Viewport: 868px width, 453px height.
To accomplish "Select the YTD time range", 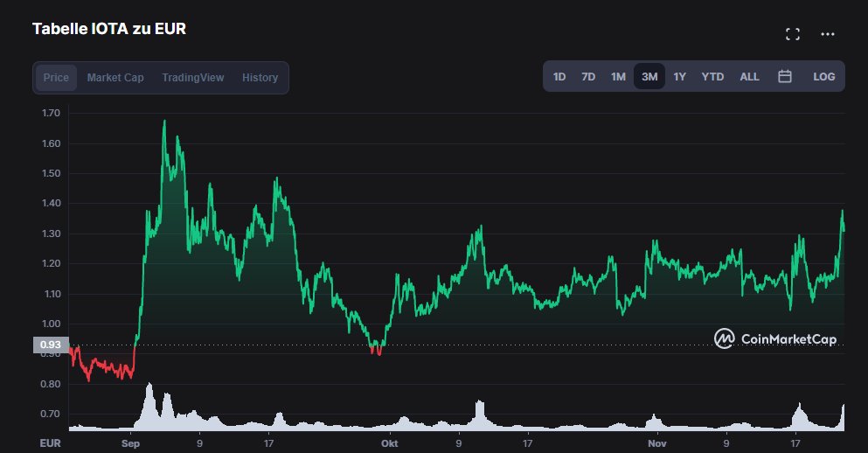I will click(x=712, y=76).
